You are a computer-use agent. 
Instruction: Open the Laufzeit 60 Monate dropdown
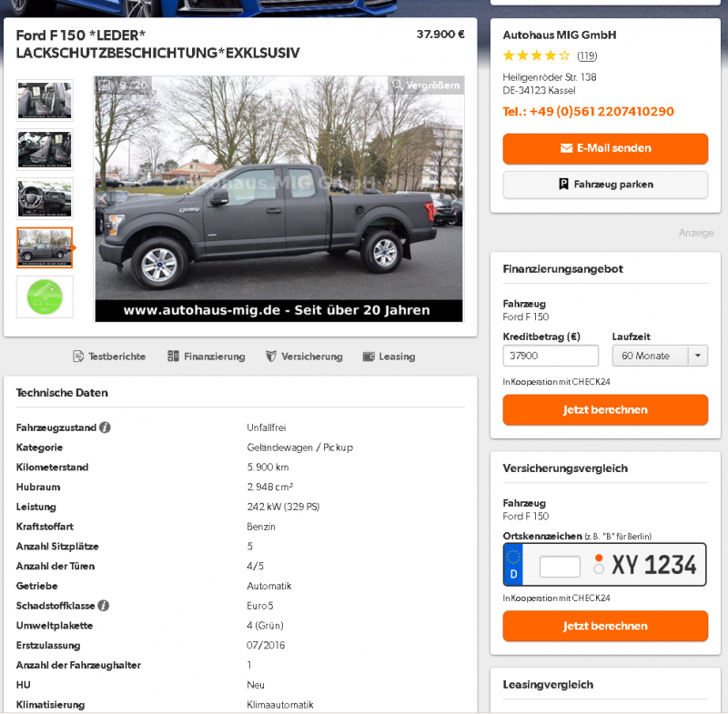660,356
